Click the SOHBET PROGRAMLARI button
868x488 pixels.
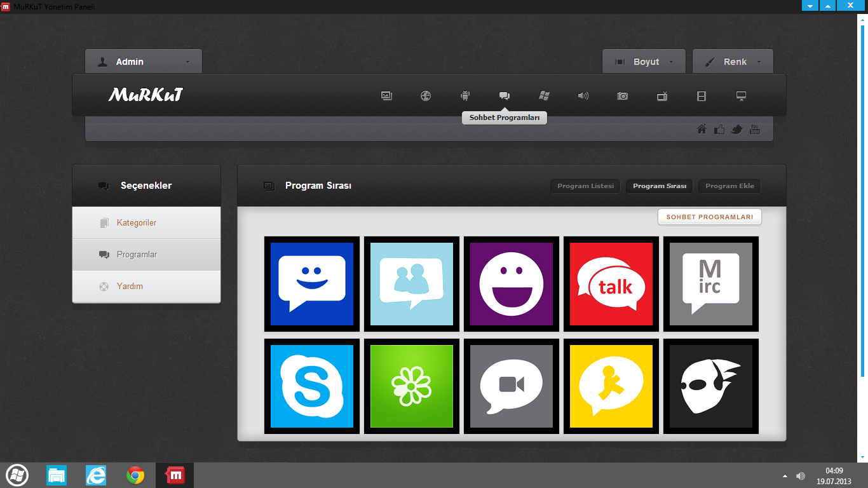[709, 217]
